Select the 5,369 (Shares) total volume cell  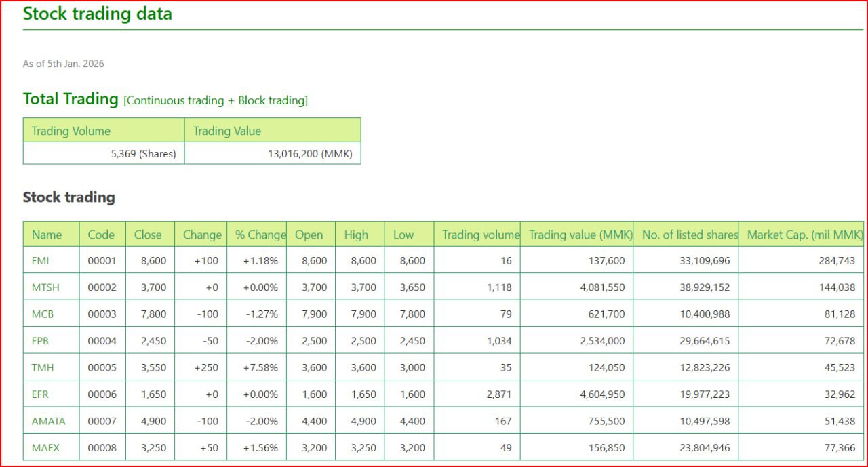(x=143, y=154)
